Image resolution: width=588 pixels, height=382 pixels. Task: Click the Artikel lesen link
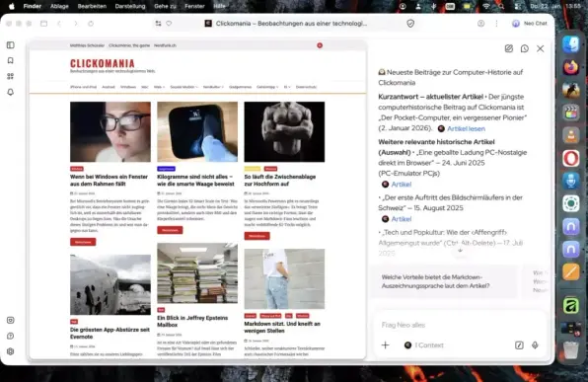pos(466,128)
